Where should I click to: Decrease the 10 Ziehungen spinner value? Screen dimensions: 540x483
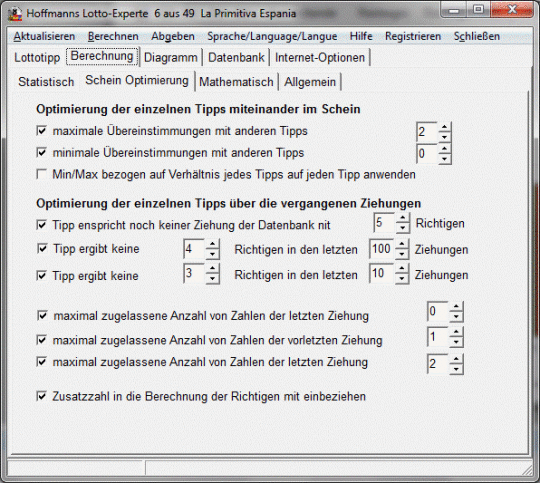pyautogui.click(x=402, y=278)
